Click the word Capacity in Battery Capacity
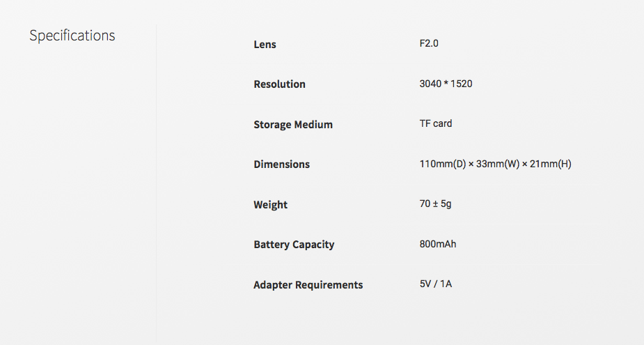This screenshot has width=644, height=345. pyautogui.click(x=313, y=245)
